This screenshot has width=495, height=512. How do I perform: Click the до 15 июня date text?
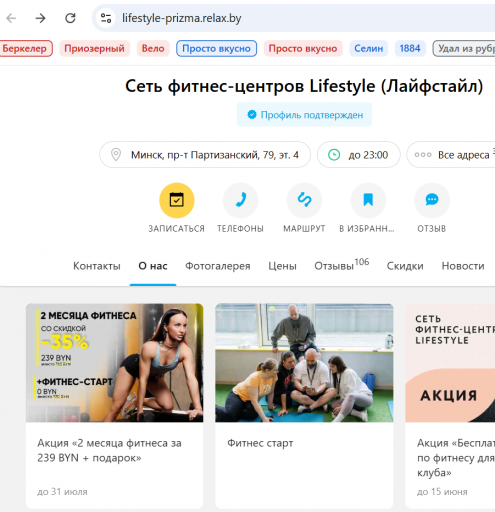(x=442, y=492)
